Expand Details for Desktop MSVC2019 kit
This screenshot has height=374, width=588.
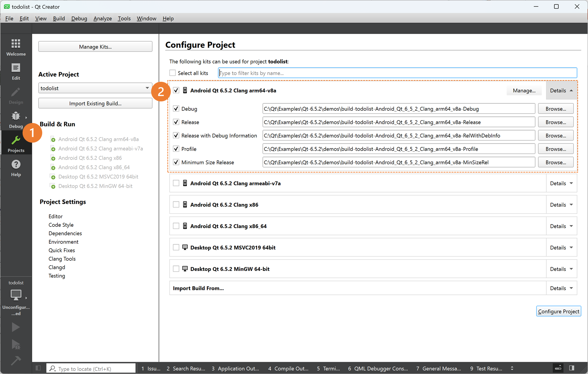[x=561, y=247]
